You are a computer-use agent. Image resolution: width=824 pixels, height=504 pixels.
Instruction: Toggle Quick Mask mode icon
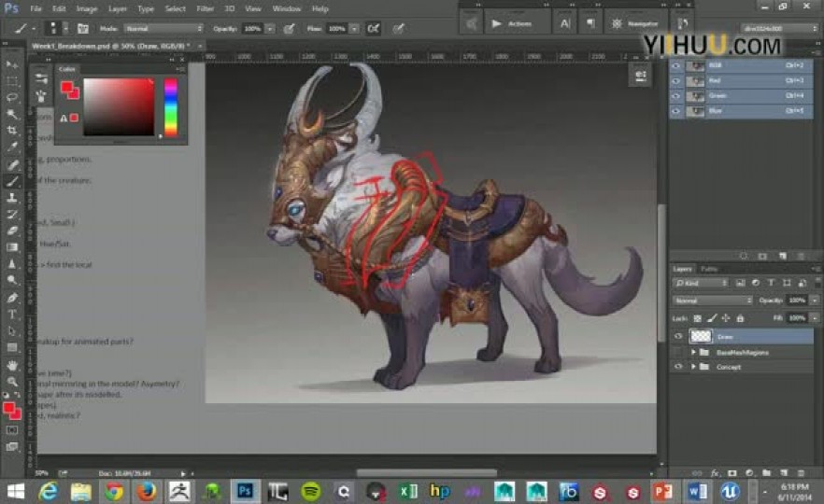pos(11,430)
